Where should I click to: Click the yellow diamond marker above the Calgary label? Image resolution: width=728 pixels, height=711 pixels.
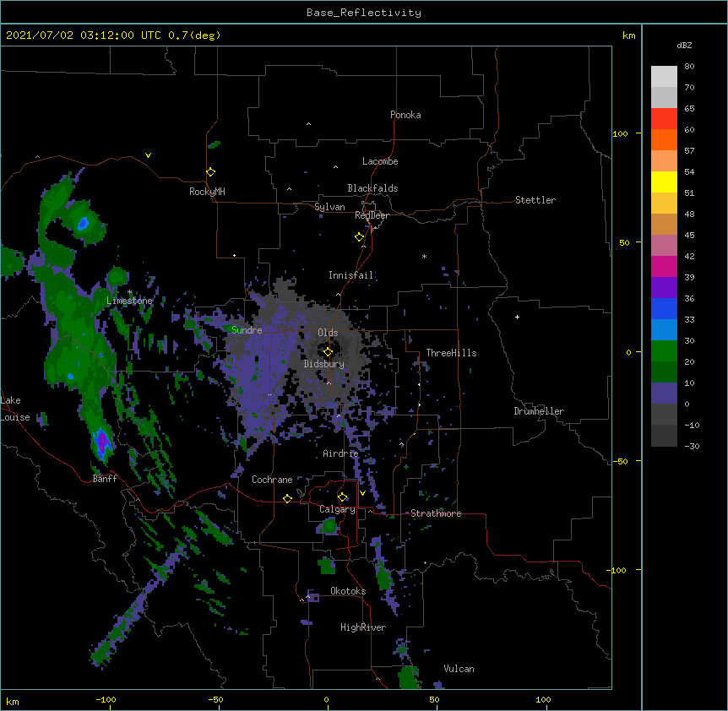tap(342, 497)
